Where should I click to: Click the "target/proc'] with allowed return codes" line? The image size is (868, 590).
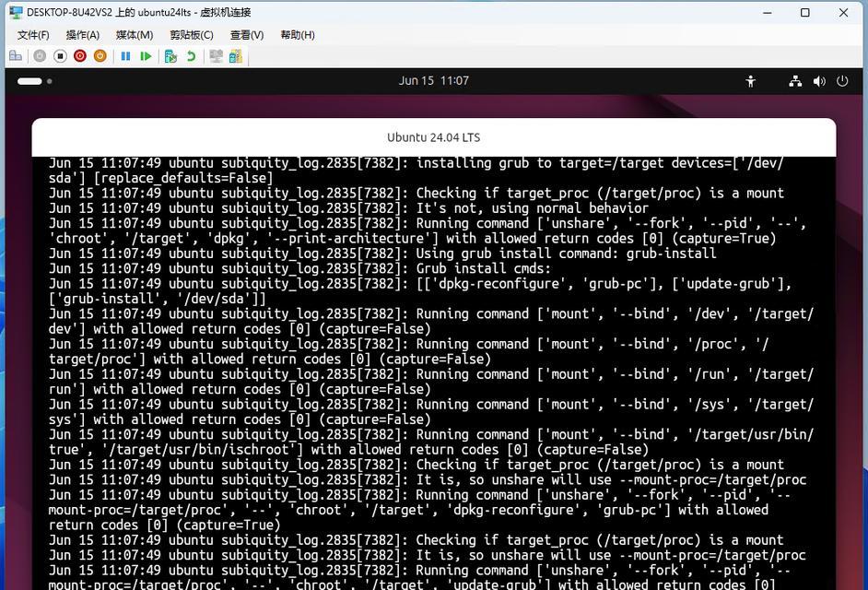[x=270, y=359]
